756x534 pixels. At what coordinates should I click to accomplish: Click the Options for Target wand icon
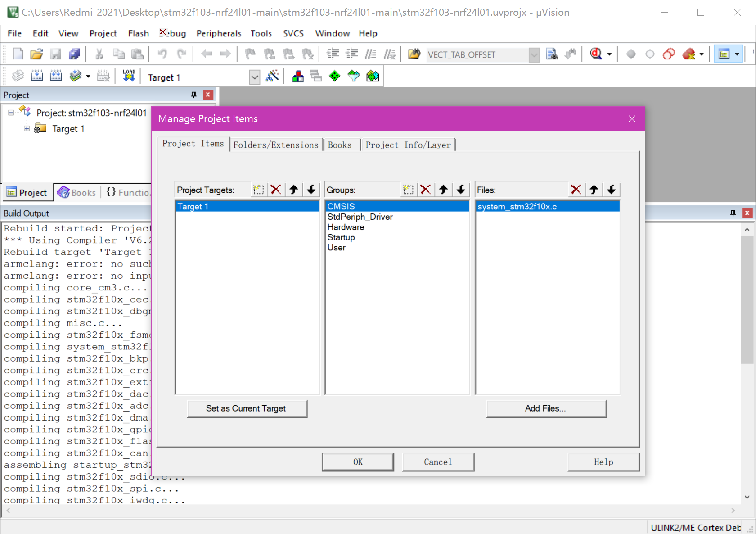click(x=272, y=76)
